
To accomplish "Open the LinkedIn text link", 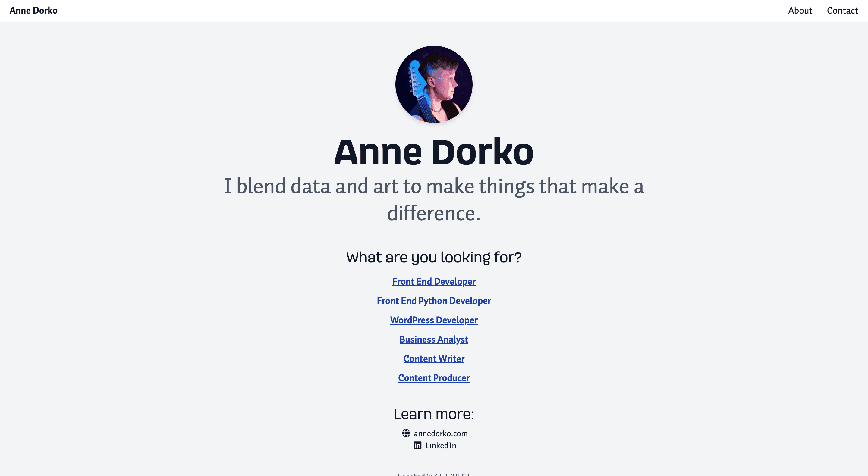I will pos(440,445).
